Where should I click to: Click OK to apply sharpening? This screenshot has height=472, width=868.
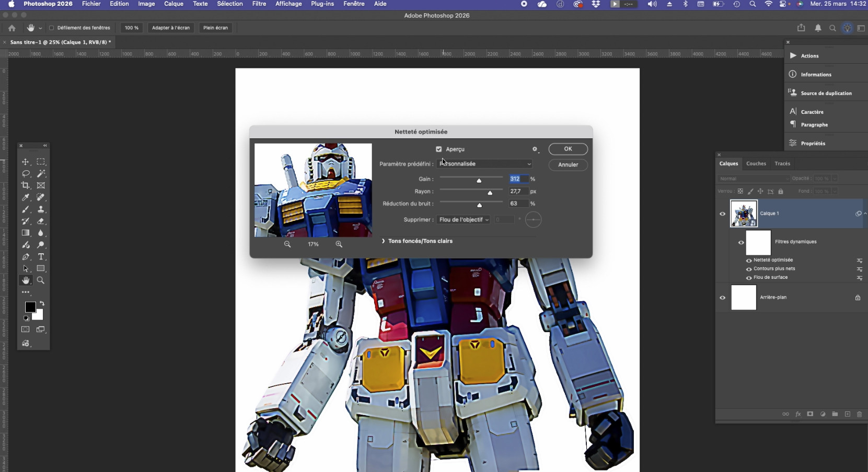(x=568, y=149)
